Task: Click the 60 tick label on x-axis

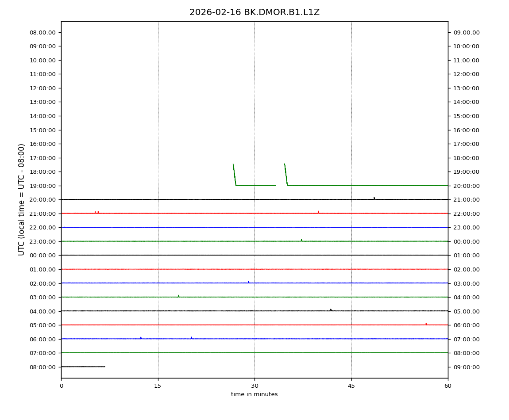Action: point(447,386)
